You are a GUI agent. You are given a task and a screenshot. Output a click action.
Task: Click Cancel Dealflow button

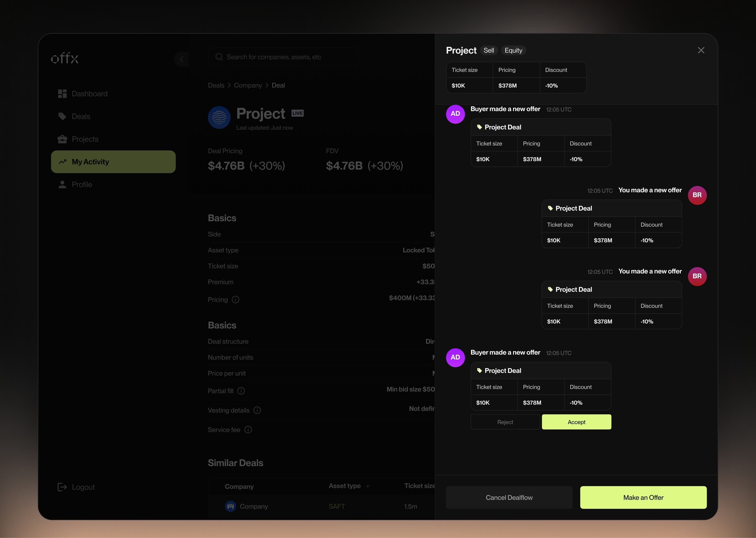click(x=509, y=498)
